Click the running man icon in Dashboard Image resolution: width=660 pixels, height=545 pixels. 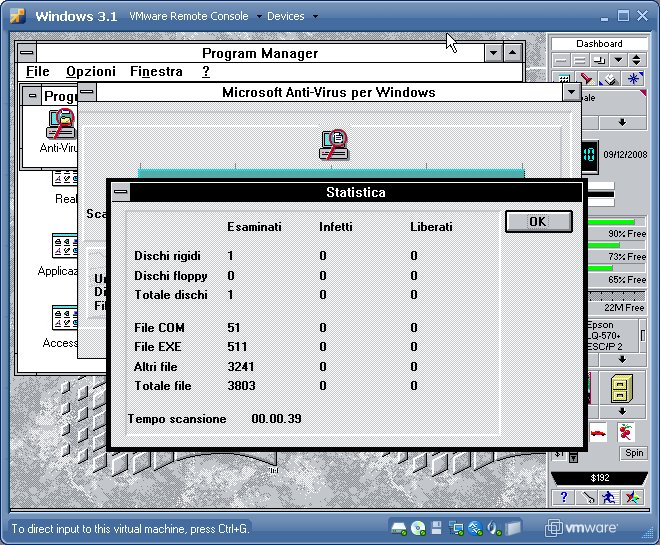click(x=609, y=497)
